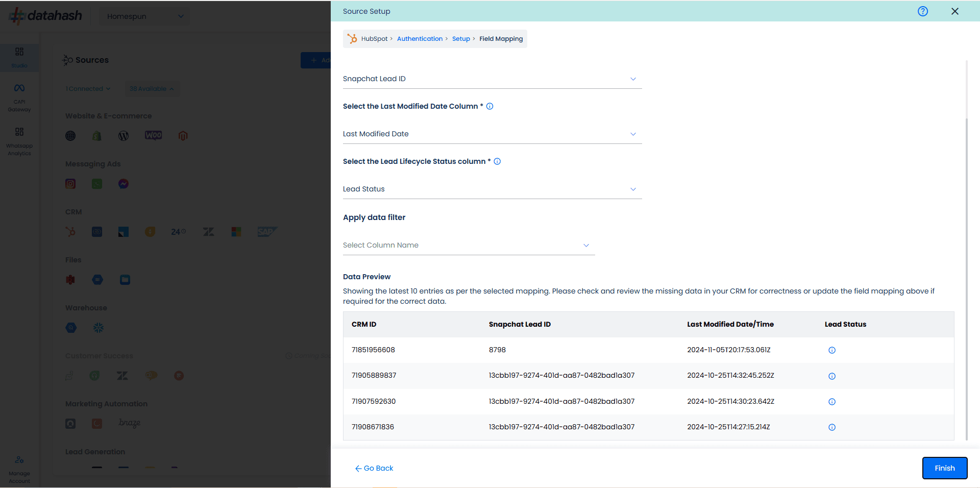
Task: Select the WooCommerce source icon
Action: [153, 135]
